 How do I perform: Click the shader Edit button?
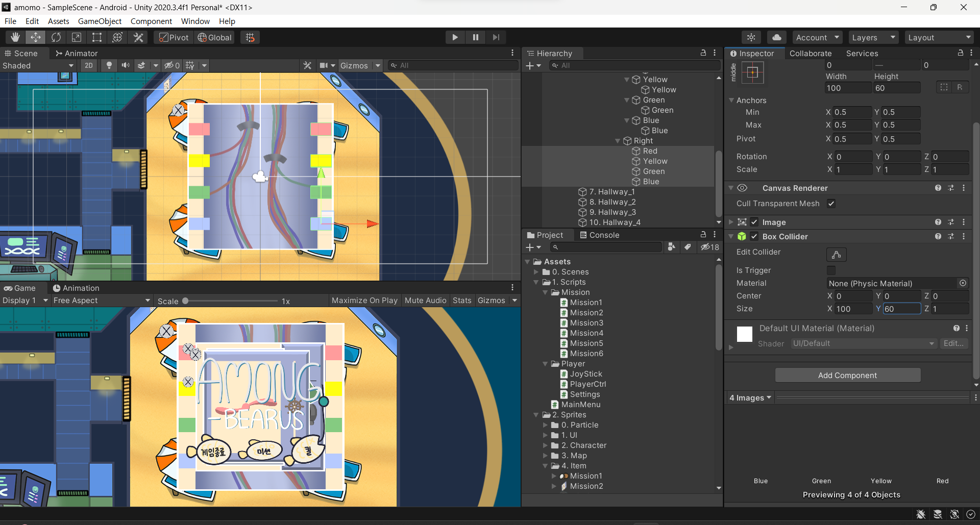point(953,343)
